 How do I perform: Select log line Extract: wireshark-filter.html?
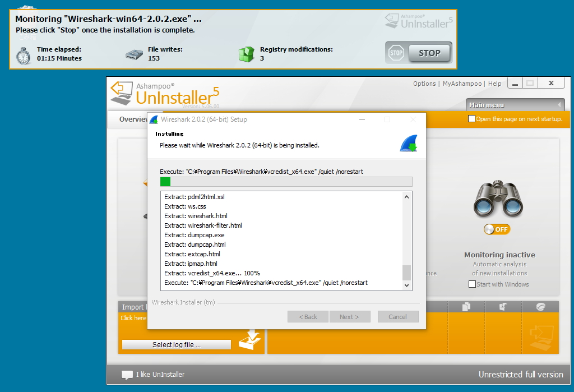[203, 225]
